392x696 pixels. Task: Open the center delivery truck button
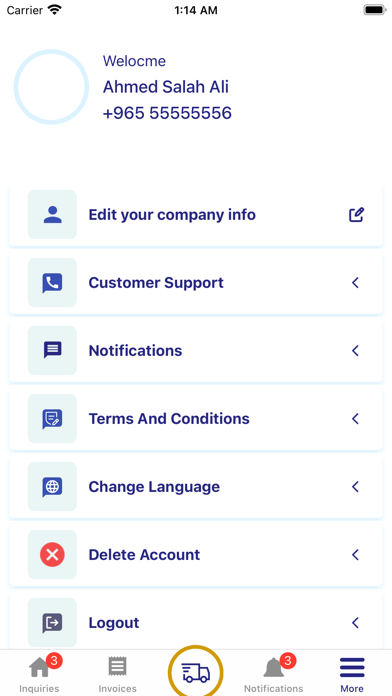pyautogui.click(x=196, y=672)
